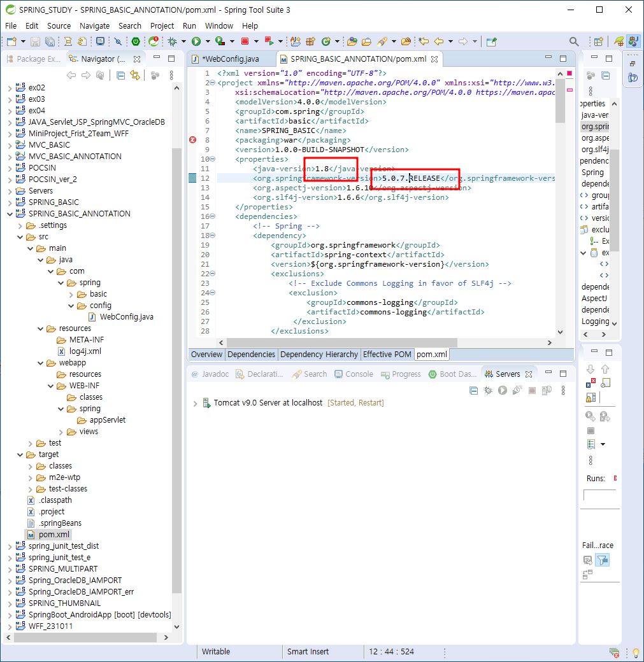The width and height of the screenshot is (644, 662).
Task: Click Start server in profile mode icon
Action: [517, 391]
